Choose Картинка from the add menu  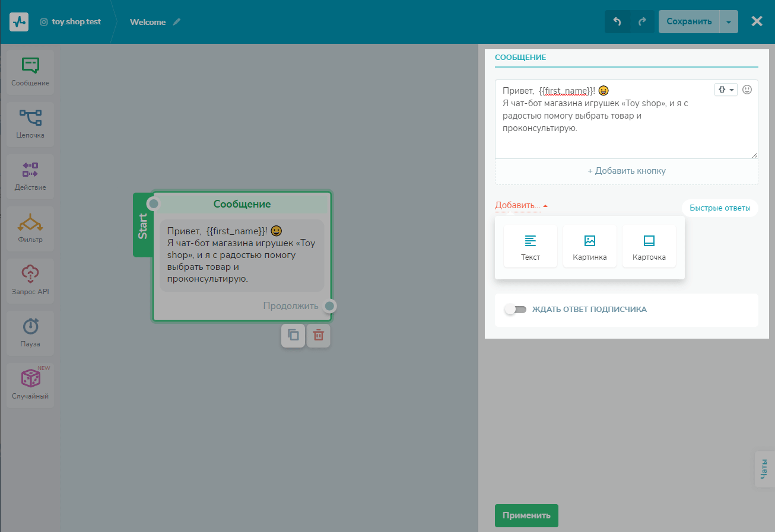click(x=590, y=247)
